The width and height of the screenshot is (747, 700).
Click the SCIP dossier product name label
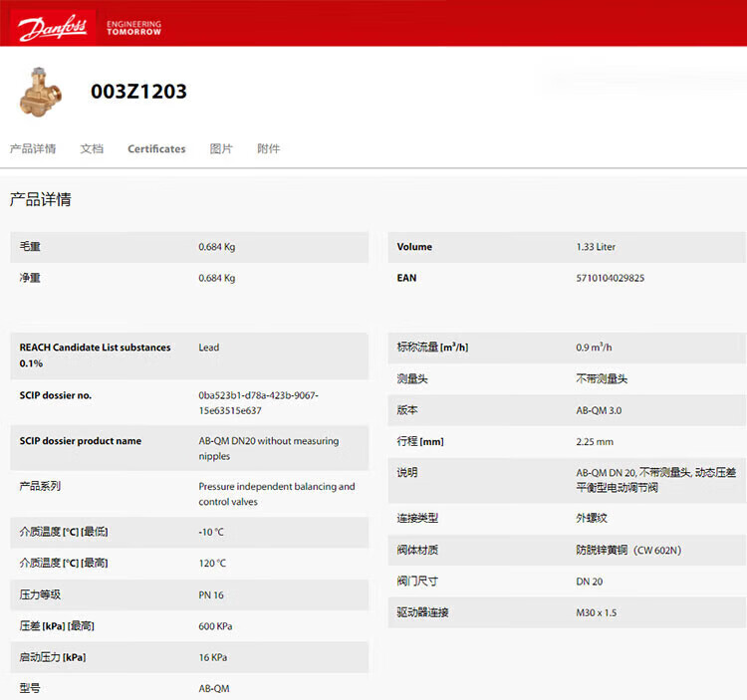tap(80, 441)
